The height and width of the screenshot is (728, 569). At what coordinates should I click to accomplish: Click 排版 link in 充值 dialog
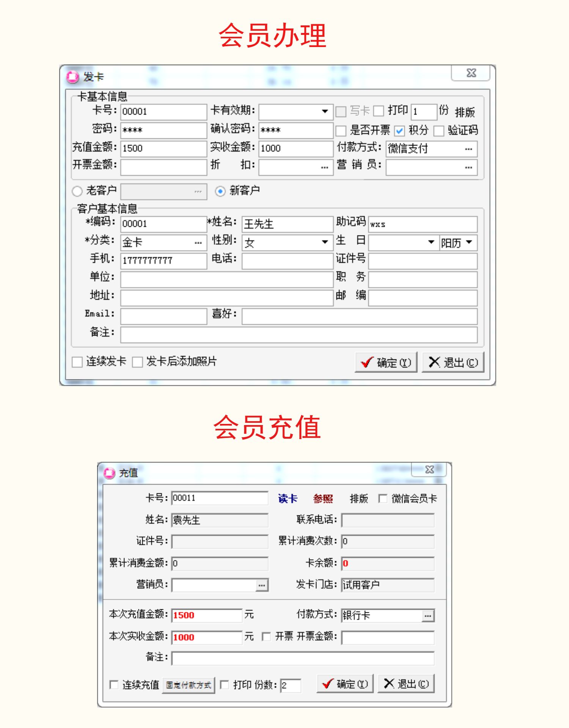(358, 499)
